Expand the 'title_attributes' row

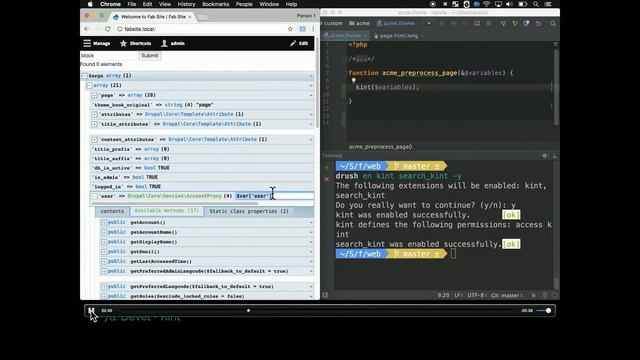click(94, 124)
